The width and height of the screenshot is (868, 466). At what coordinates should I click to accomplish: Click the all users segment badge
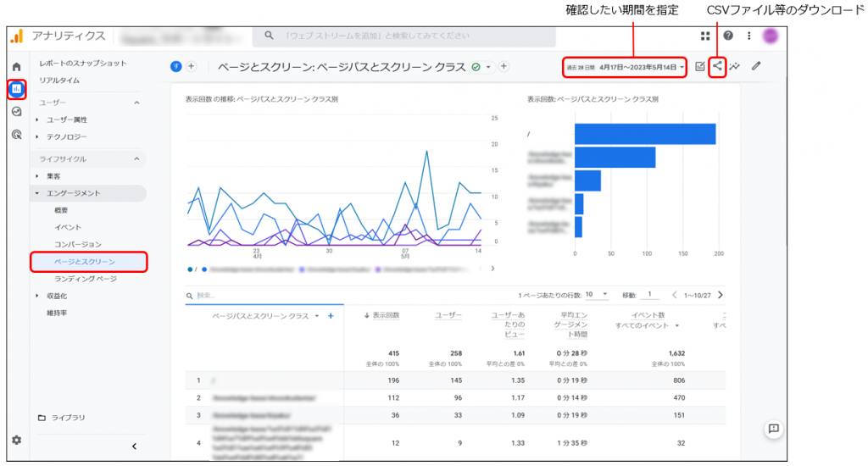pos(176,66)
